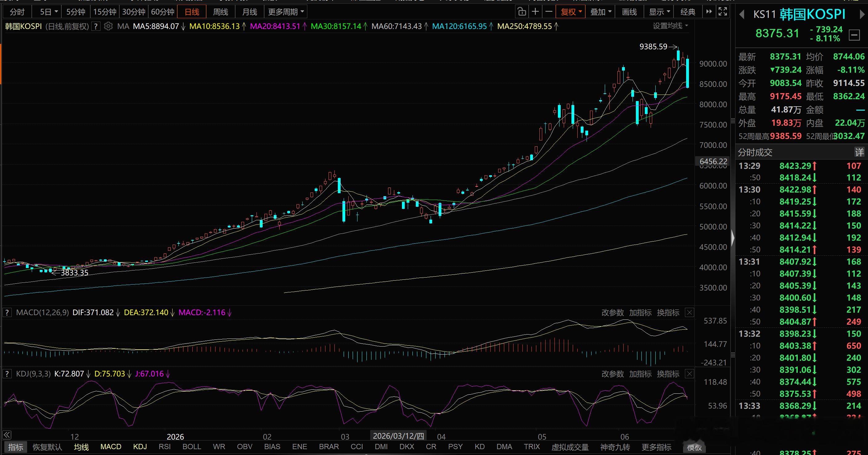
Task: Click MACD 改参数 link
Action: click(x=612, y=313)
